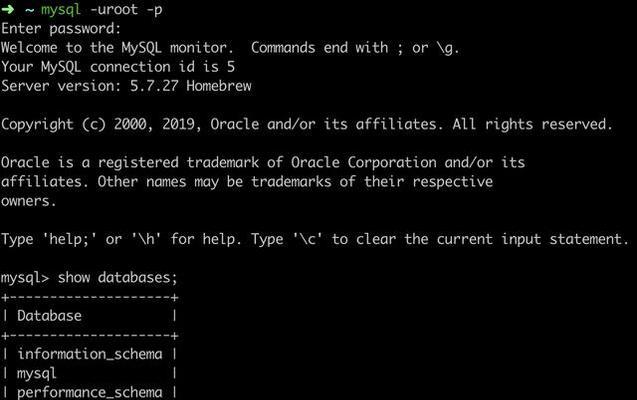
Task: Click the All rights reserved text
Action: tap(533, 124)
